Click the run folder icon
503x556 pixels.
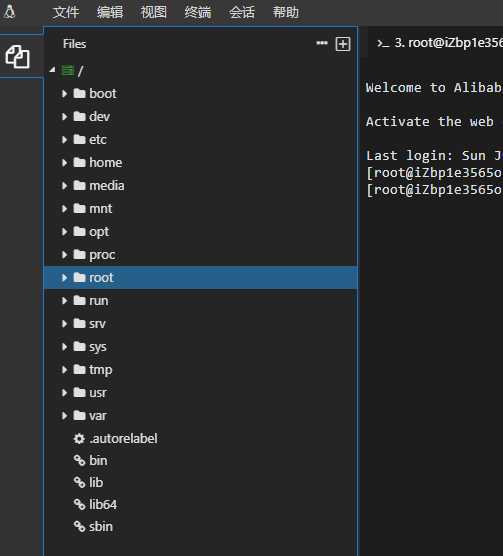pos(79,300)
